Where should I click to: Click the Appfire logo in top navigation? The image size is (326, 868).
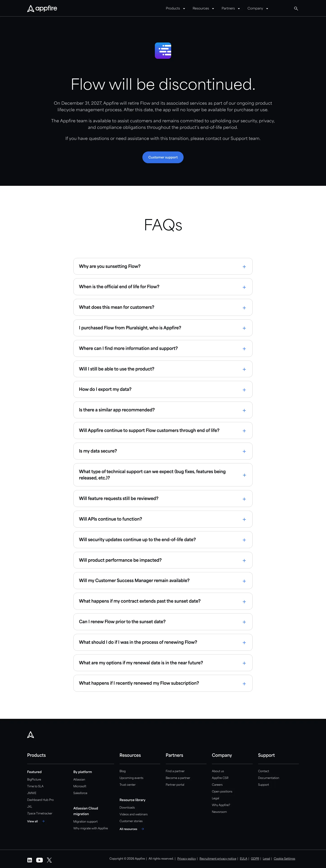42,8
